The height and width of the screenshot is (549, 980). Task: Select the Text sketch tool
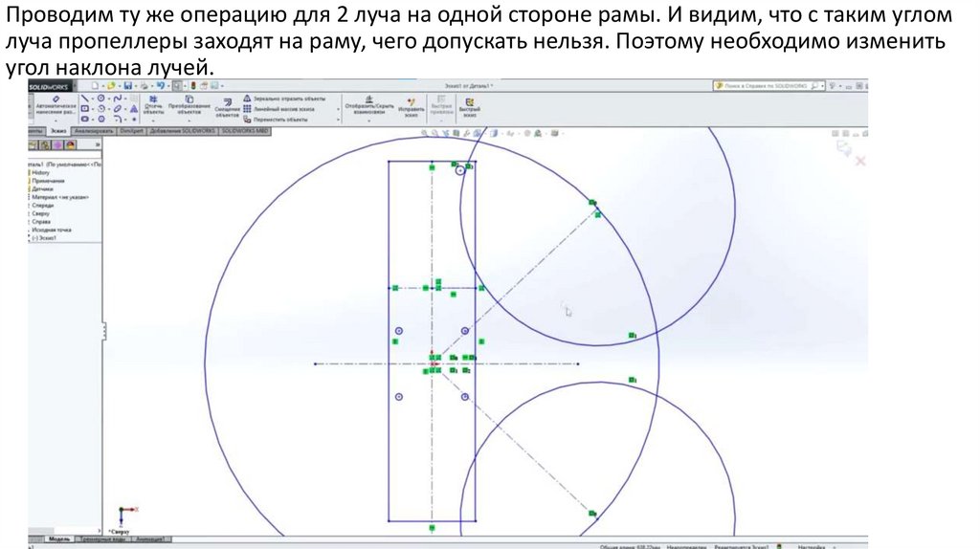point(134,109)
